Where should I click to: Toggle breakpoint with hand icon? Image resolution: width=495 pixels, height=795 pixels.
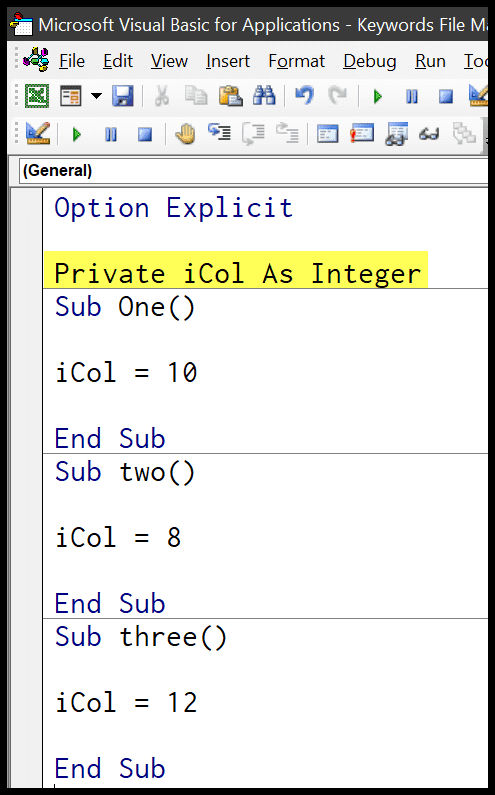click(x=185, y=134)
